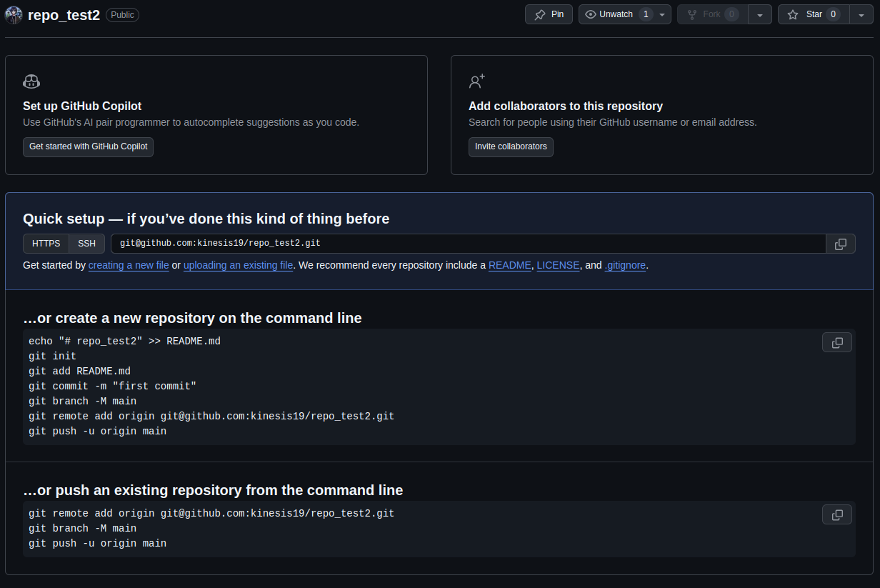This screenshot has width=880, height=588.
Task: Open the repo_test2 repository name link
Action: [x=64, y=15]
